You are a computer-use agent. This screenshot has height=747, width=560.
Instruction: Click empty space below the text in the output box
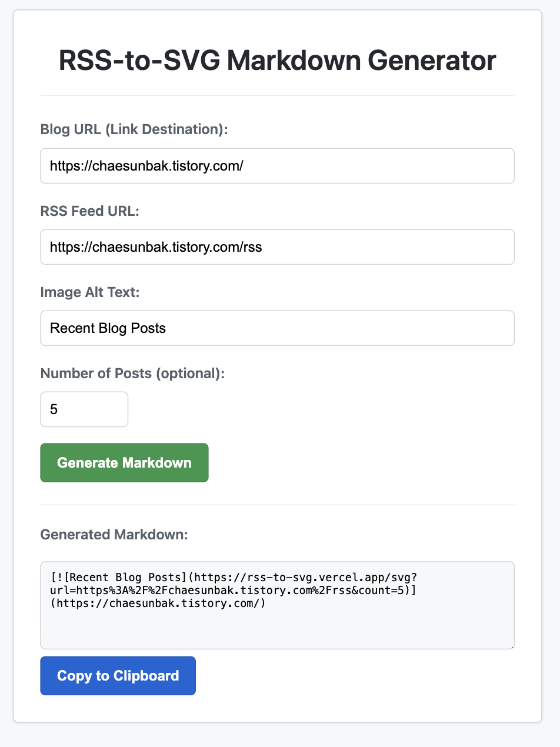point(277,629)
